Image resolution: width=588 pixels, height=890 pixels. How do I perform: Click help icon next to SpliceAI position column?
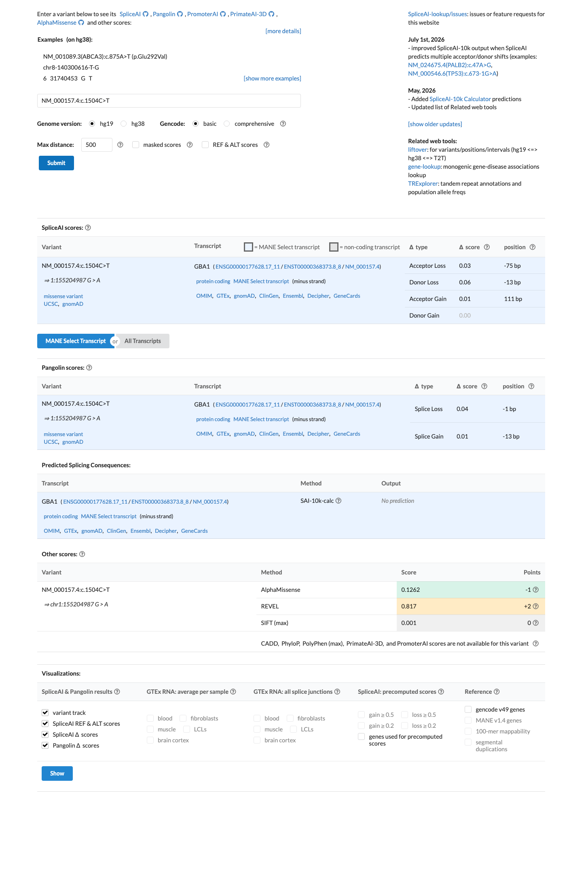(533, 247)
